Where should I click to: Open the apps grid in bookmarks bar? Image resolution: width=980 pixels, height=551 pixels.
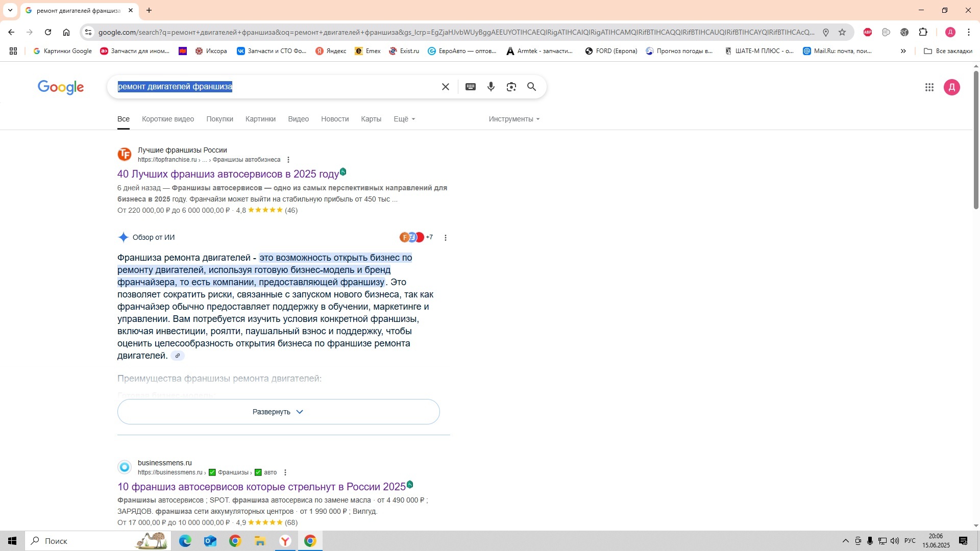coord(13,51)
